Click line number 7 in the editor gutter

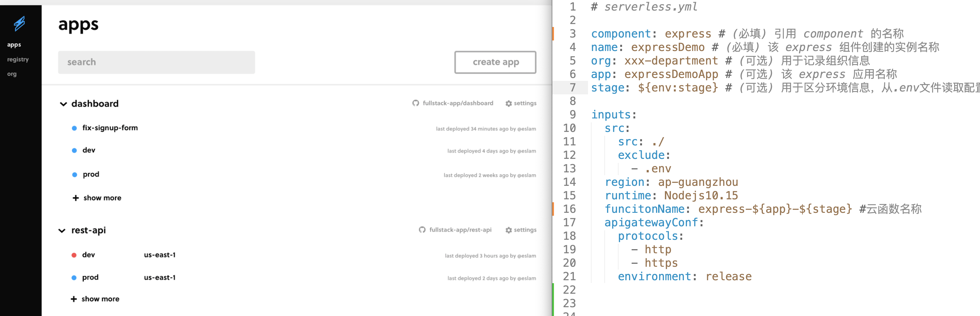click(x=572, y=87)
